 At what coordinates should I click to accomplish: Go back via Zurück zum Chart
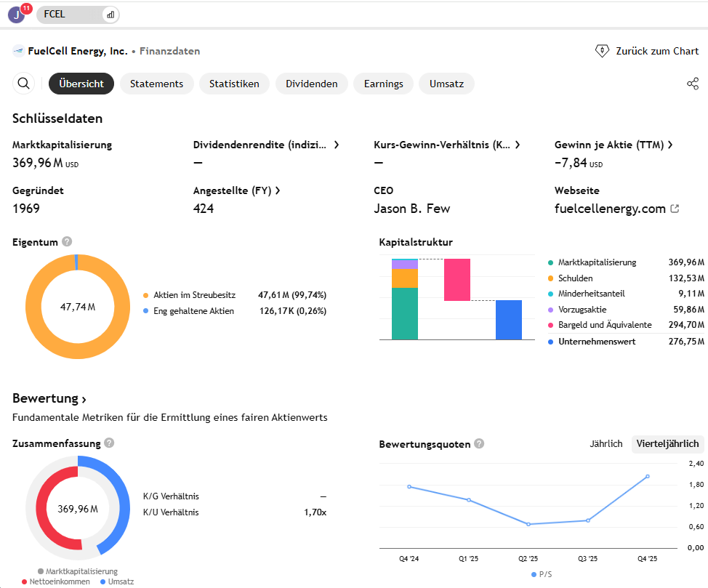point(647,51)
